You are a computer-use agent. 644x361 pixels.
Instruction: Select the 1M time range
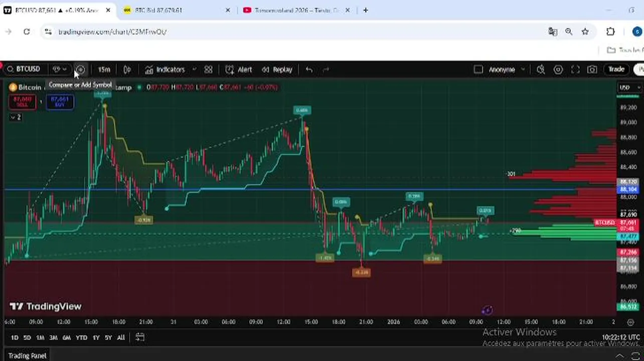40,337
